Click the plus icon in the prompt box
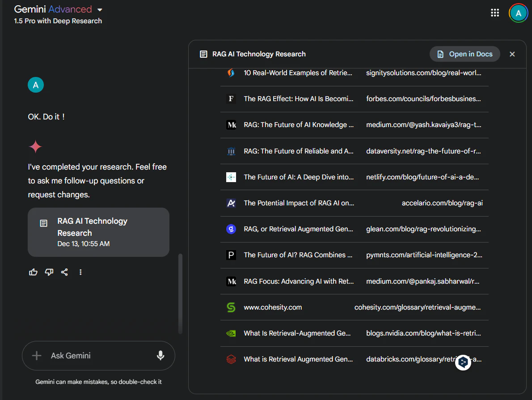 coord(37,356)
